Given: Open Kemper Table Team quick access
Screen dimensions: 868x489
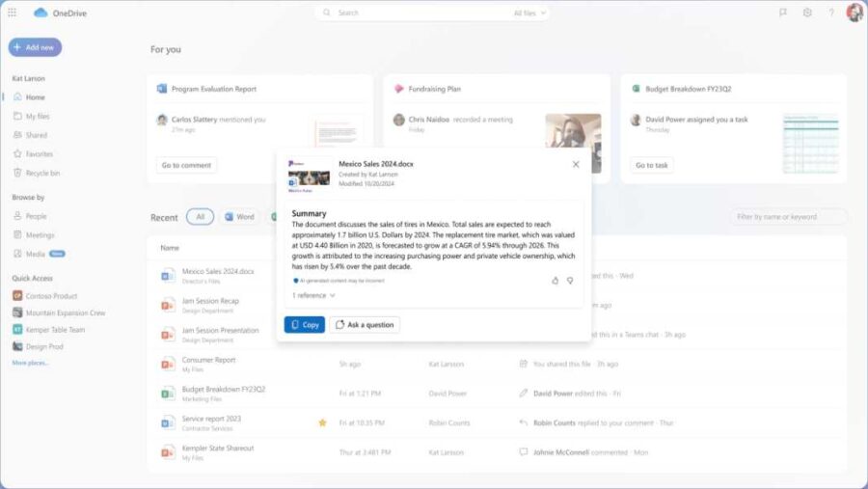Looking at the screenshot, I should click(x=55, y=330).
